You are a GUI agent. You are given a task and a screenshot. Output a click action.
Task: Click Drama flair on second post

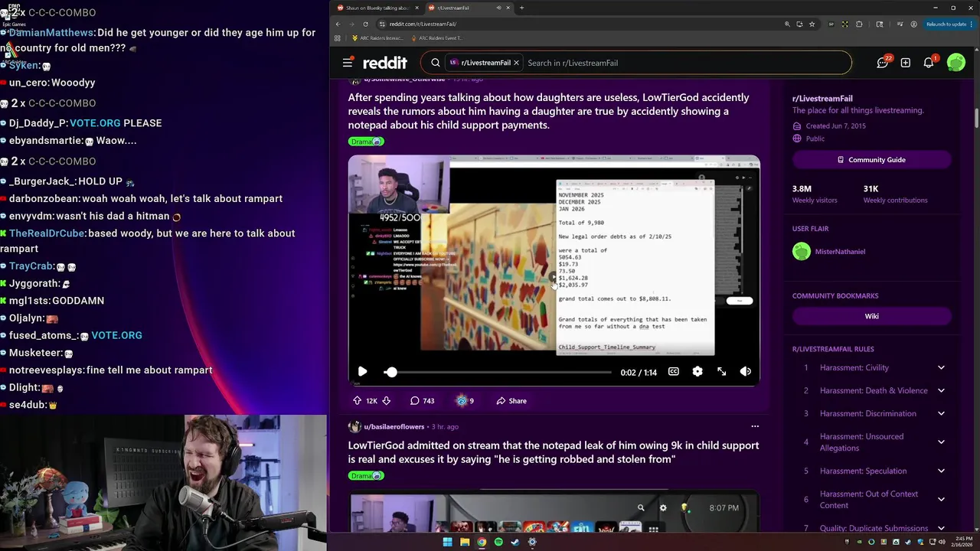(x=366, y=476)
